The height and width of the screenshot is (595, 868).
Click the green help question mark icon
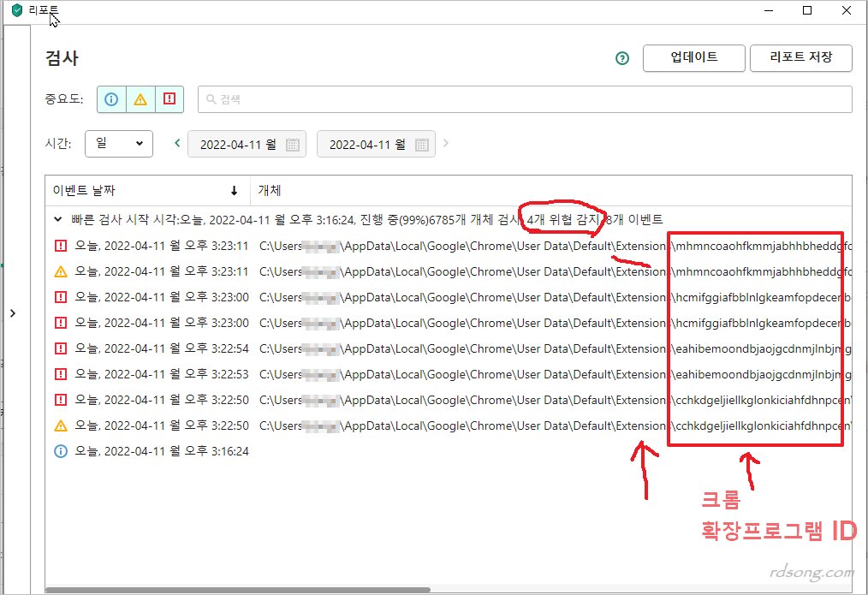[x=622, y=59]
